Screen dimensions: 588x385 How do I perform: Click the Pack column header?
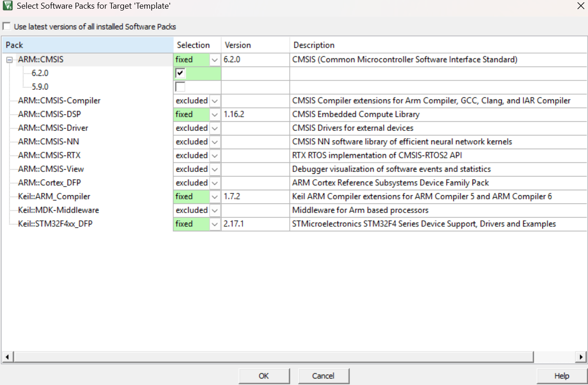click(x=87, y=45)
